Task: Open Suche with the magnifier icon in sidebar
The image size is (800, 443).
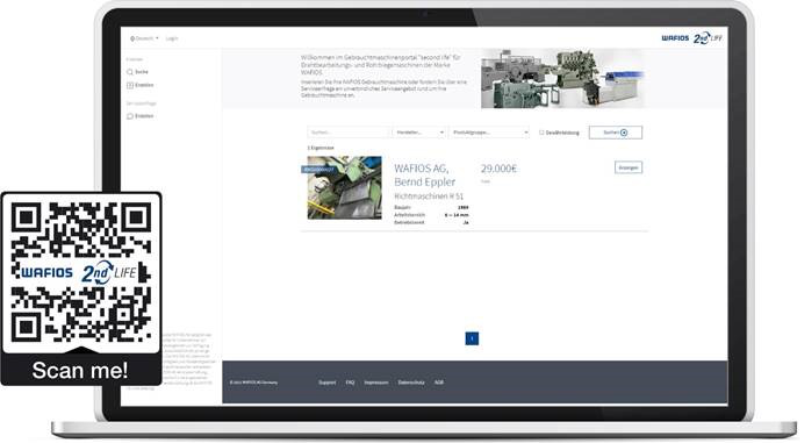Action: coord(138,72)
